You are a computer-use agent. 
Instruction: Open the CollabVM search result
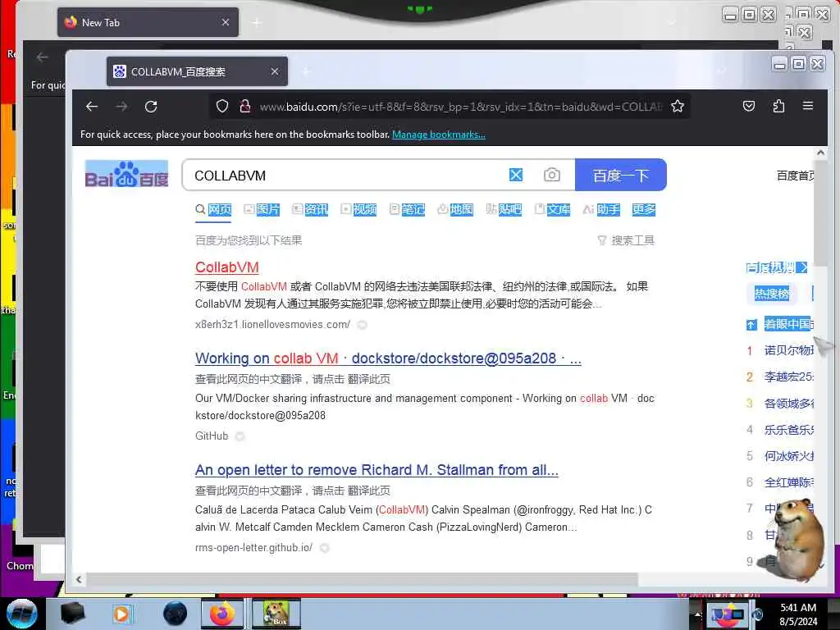(226, 267)
